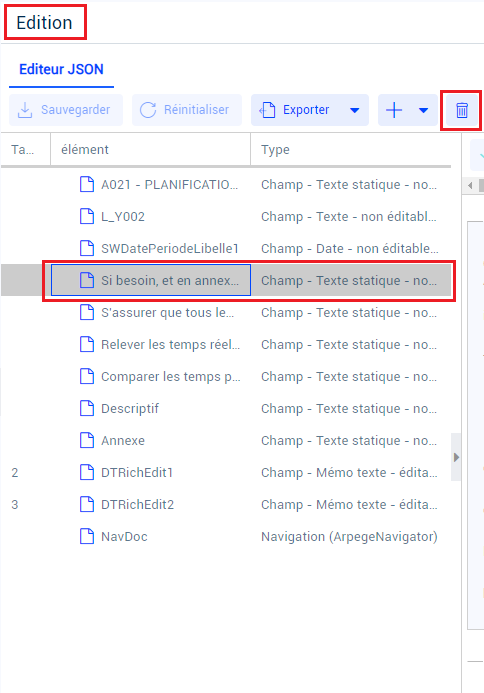Select the SWDatePeriodeLibelle1 element
This screenshot has height=693, width=484.
click(x=170, y=248)
